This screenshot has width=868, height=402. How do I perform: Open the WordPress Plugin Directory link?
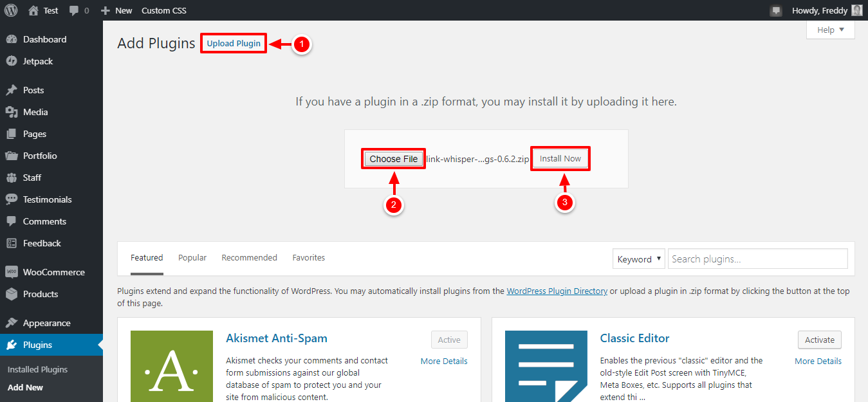tap(557, 291)
